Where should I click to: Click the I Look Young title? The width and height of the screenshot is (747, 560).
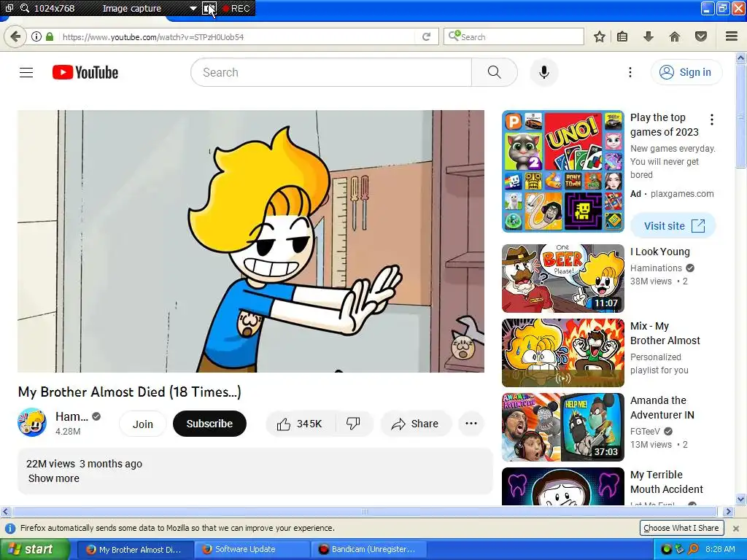click(x=659, y=252)
